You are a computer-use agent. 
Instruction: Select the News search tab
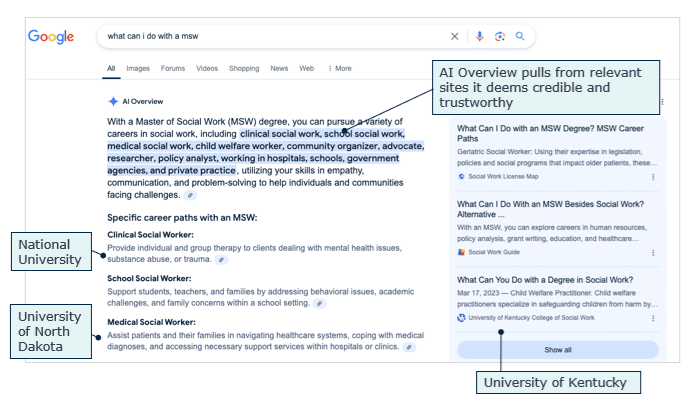pos(279,69)
